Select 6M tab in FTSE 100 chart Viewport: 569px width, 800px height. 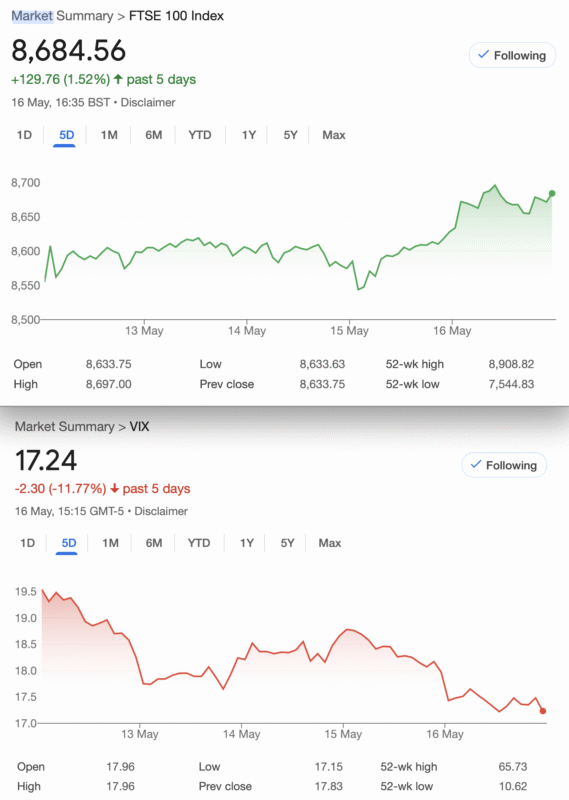coord(154,135)
